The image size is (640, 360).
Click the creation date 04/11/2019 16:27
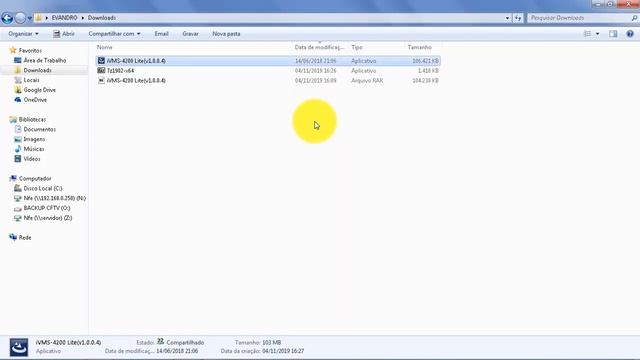click(x=283, y=351)
